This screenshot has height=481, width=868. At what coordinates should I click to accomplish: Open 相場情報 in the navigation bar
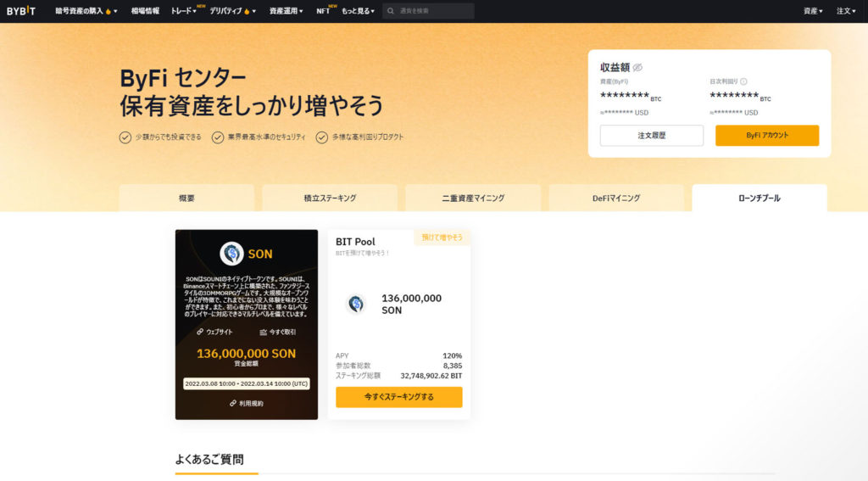(x=145, y=11)
